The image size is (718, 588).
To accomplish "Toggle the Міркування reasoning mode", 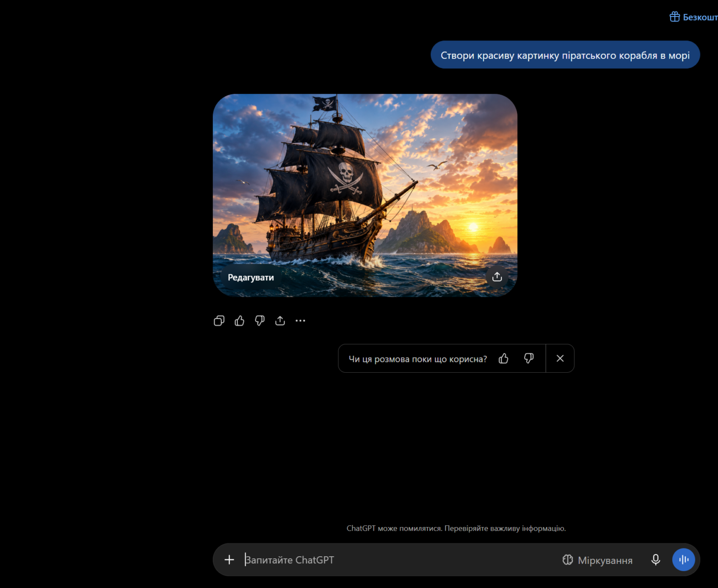I will [597, 560].
